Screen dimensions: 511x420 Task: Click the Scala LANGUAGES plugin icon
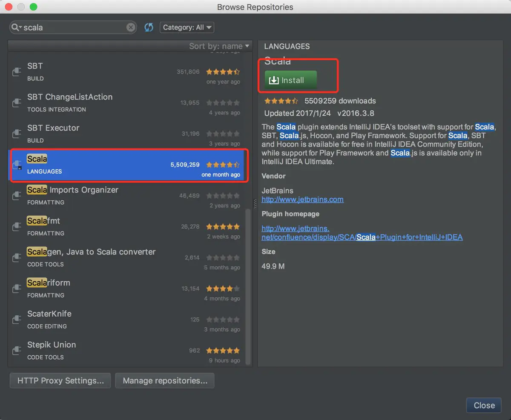[17, 165]
